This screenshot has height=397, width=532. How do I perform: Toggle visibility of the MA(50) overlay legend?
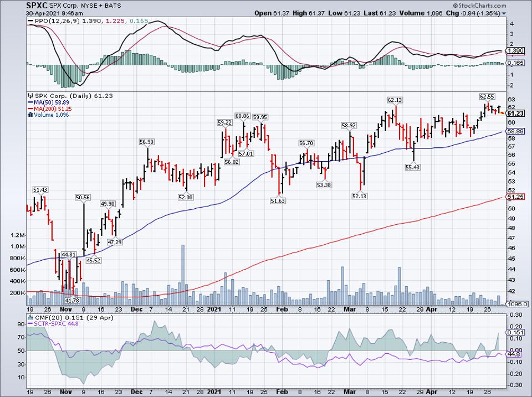(50, 103)
